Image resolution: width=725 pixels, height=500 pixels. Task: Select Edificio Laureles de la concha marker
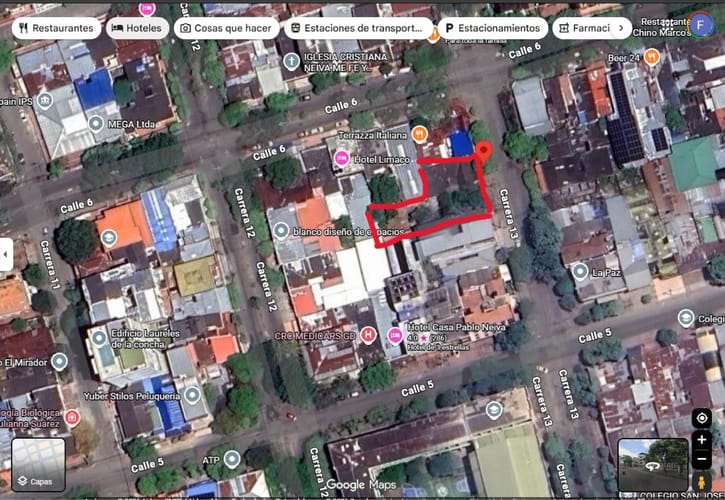99,338
